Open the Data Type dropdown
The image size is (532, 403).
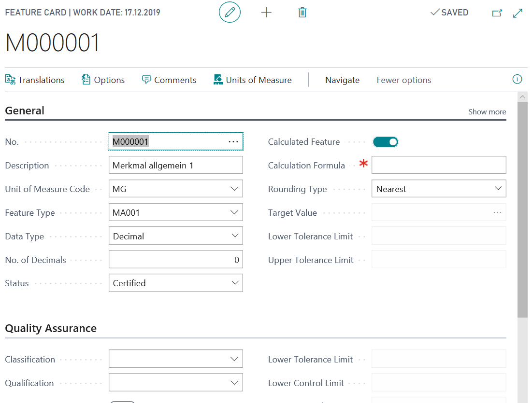(x=235, y=236)
